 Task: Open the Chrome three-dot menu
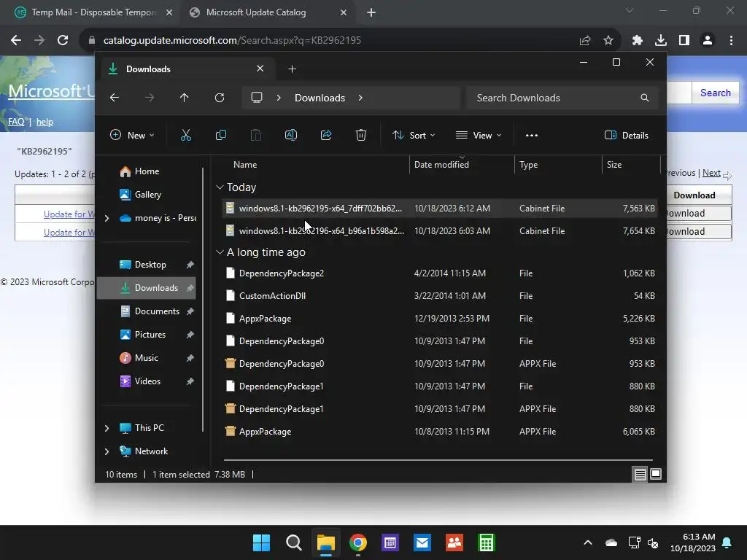click(x=731, y=41)
